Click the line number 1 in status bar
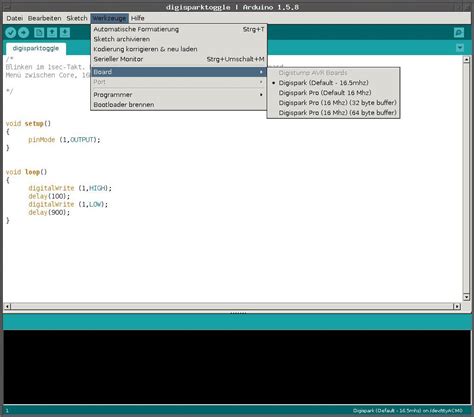 click(x=7, y=411)
